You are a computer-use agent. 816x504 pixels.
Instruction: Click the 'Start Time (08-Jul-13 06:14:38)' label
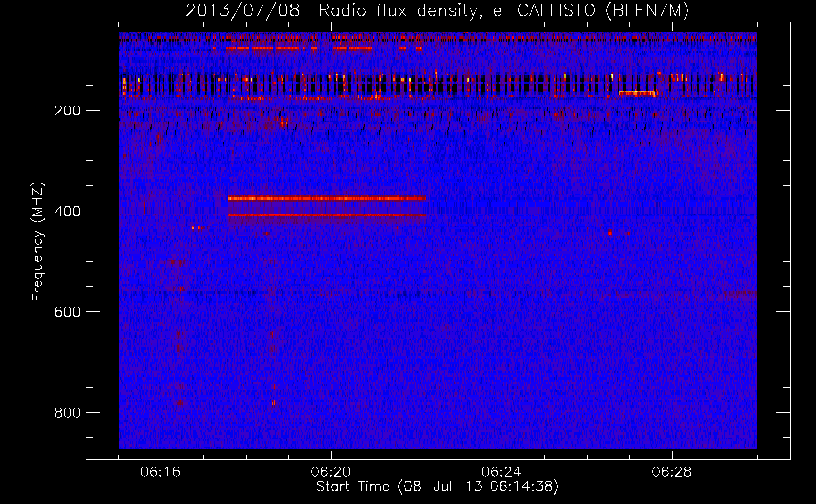click(437, 486)
